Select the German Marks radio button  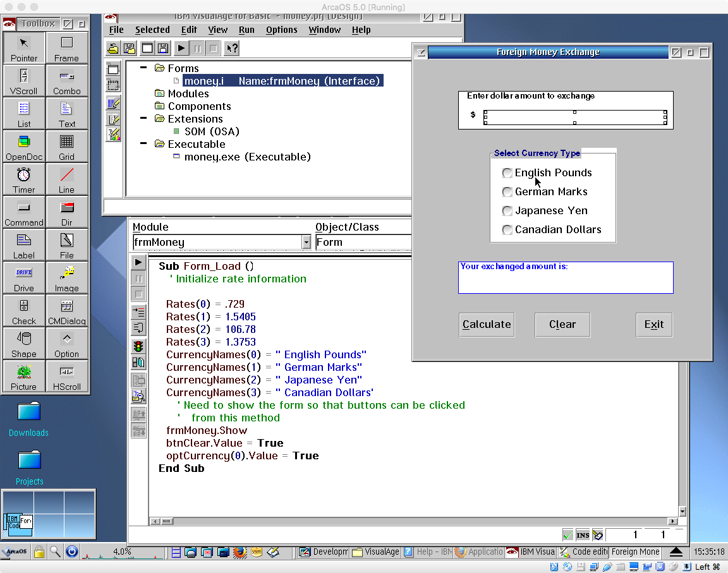[507, 192]
